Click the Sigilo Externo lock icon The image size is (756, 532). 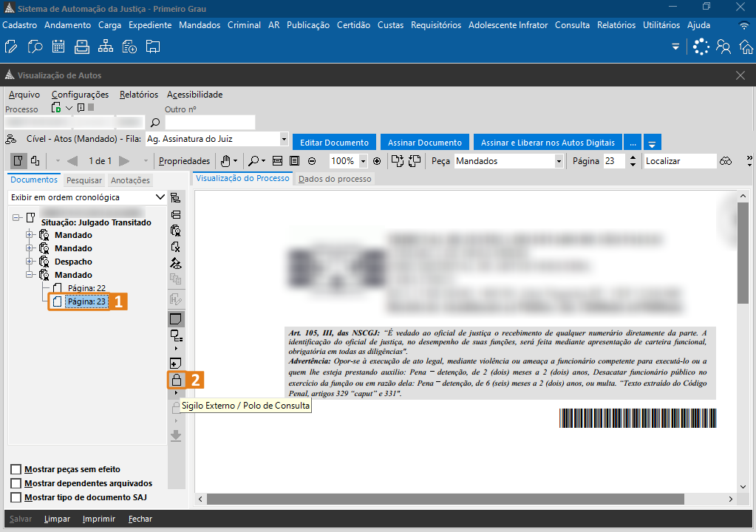(x=177, y=381)
